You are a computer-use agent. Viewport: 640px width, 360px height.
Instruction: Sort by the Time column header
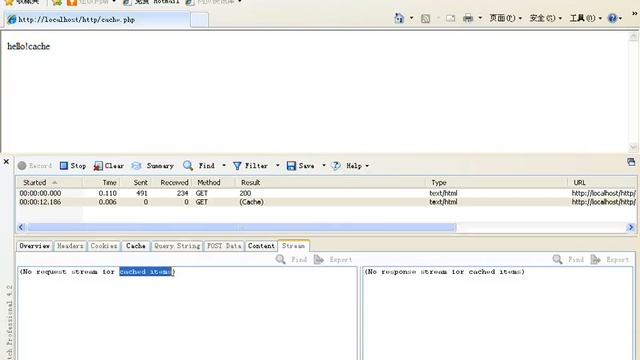pos(101,182)
